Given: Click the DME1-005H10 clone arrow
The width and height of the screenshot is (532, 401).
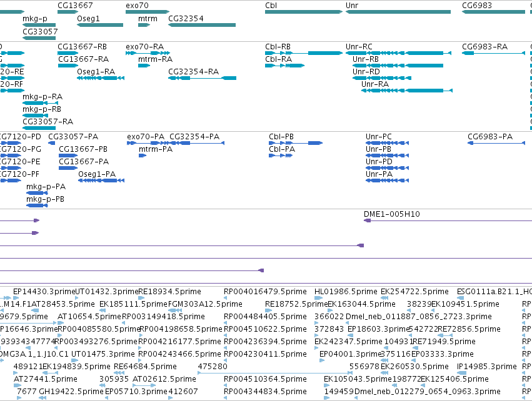Looking at the screenshot, I should coord(367,220).
